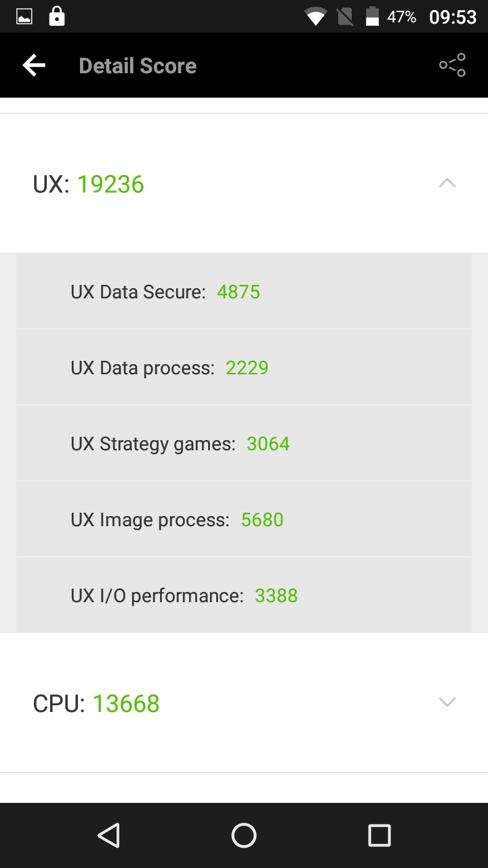488x868 pixels.
Task: Tap the Detail Score title text
Action: [x=138, y=66]
